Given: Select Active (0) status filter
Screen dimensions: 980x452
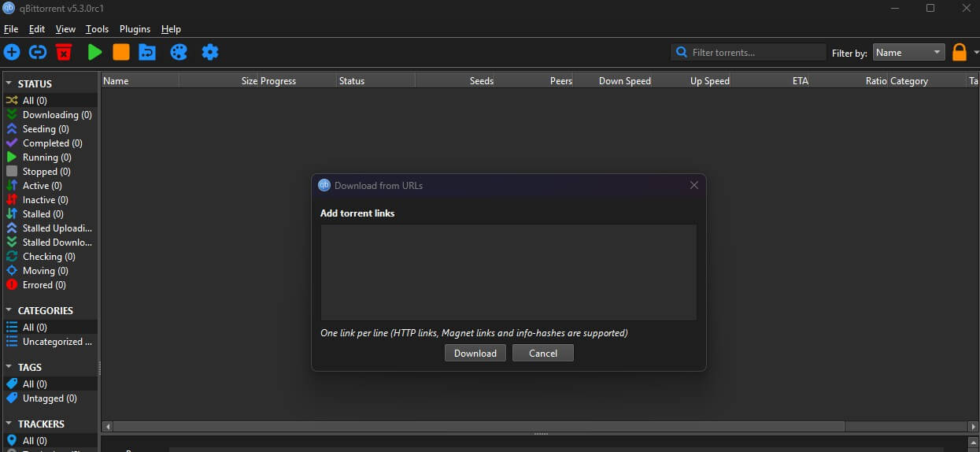Looking at the screenshot, I should tap(49, 186).
